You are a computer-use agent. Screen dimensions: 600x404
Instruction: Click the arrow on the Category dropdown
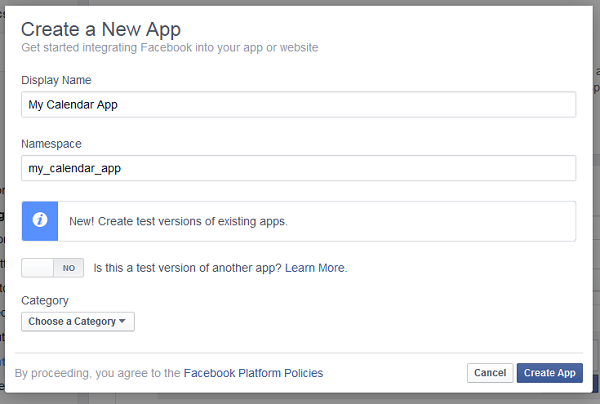[122, 321]
